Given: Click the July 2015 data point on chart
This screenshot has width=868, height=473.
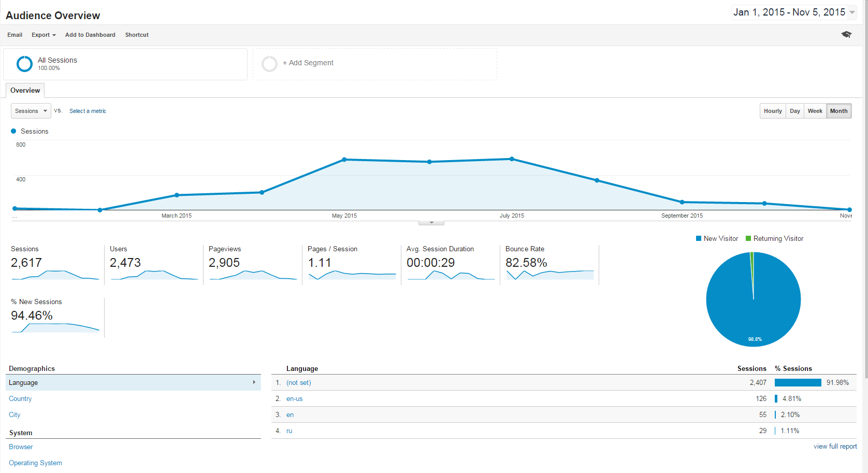Looking at the screenshot, I should click(512, 159).
